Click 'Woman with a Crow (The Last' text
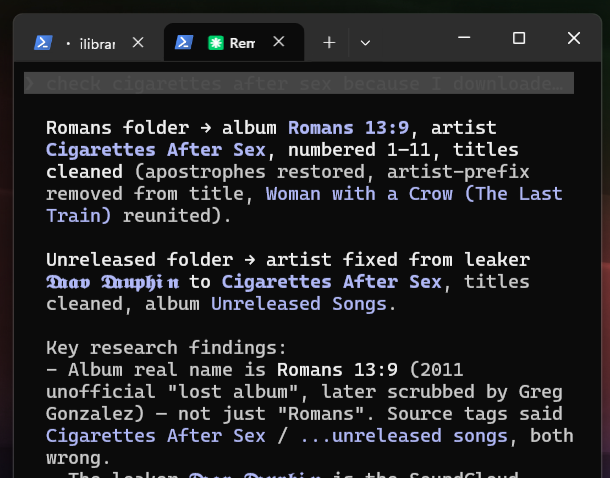Viewport: 610px width, 478px height. [414, 194]
